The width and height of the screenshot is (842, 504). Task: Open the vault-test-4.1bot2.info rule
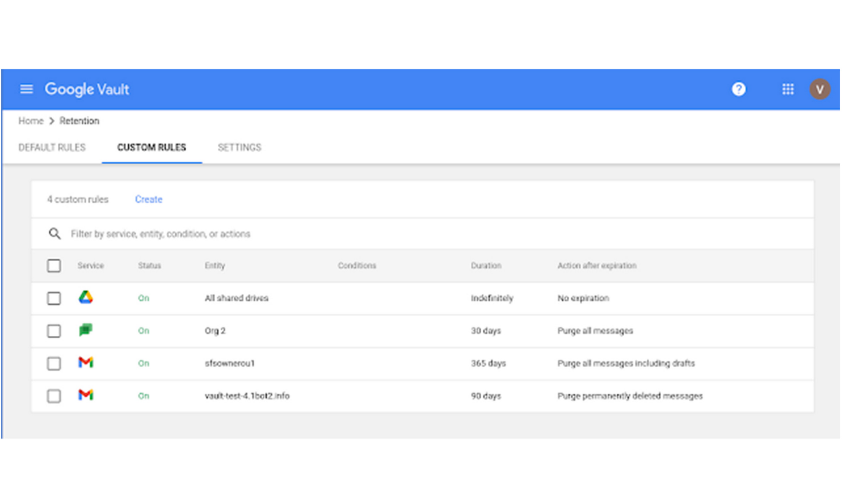point(247,396)
